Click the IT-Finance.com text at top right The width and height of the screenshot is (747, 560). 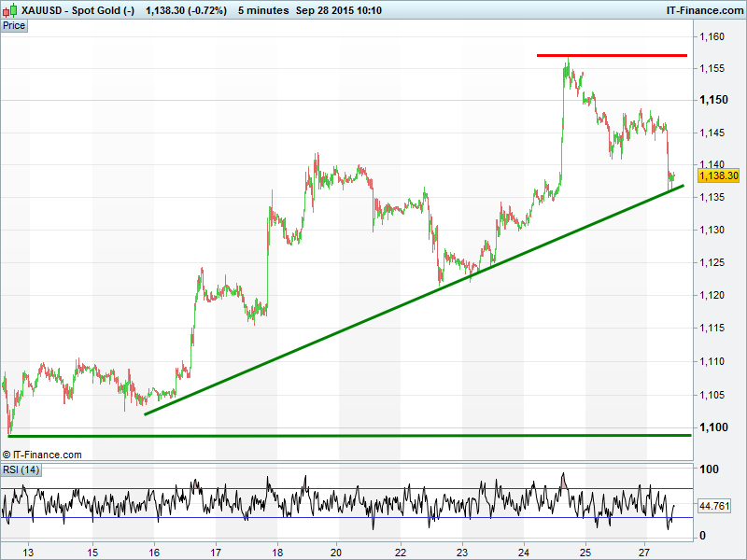[x=705, y=10]
